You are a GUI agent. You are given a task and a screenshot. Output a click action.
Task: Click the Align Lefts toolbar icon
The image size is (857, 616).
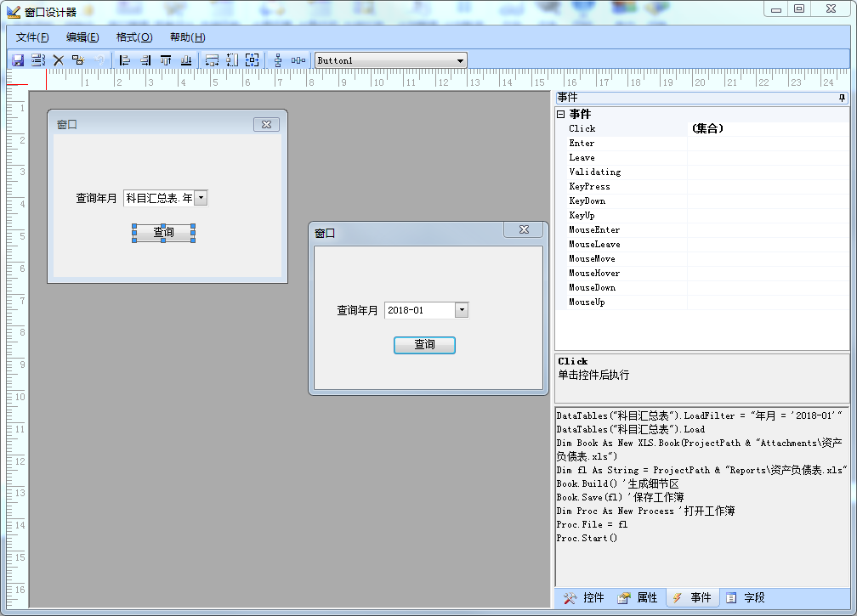coord(125,60)
